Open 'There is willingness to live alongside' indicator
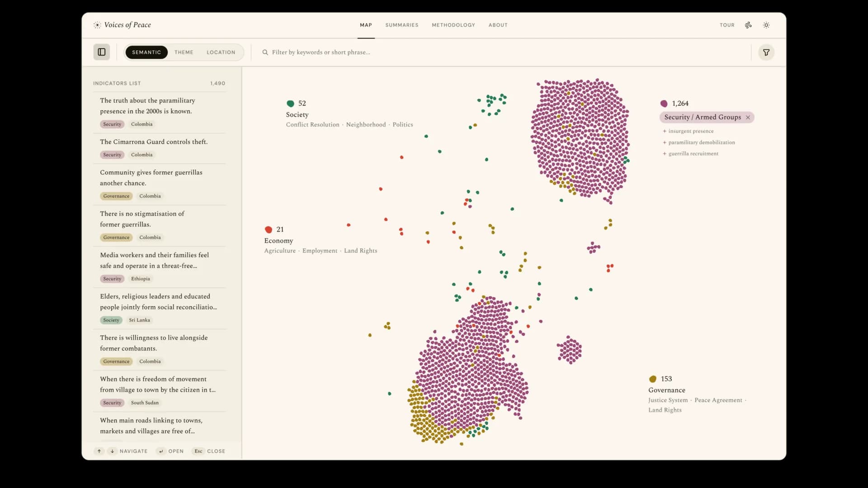868x488 pixels. (159, 350)
